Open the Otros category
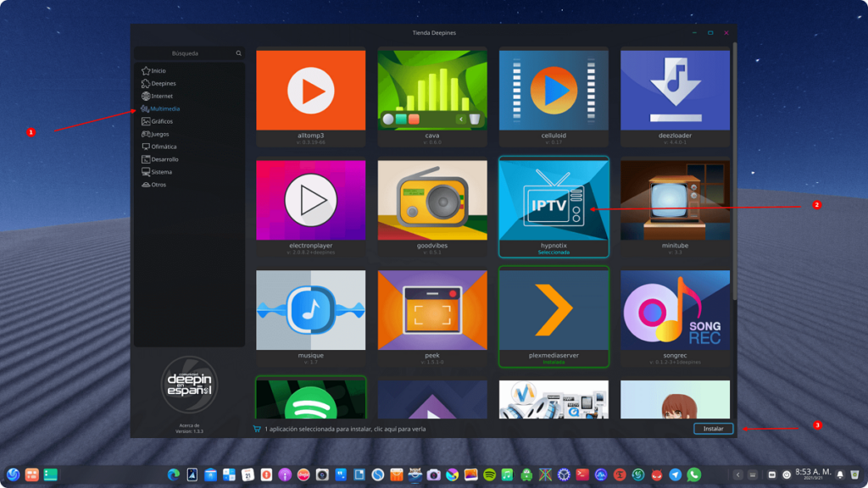The height and width of the screenshot is (488, 868). [x=154, y=185]
